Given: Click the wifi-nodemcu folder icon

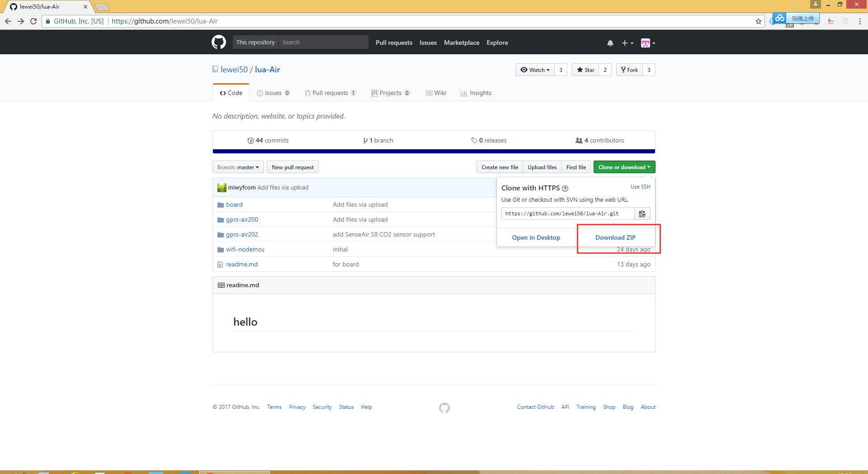Looking at the screenshot, I should click(221, 250).
